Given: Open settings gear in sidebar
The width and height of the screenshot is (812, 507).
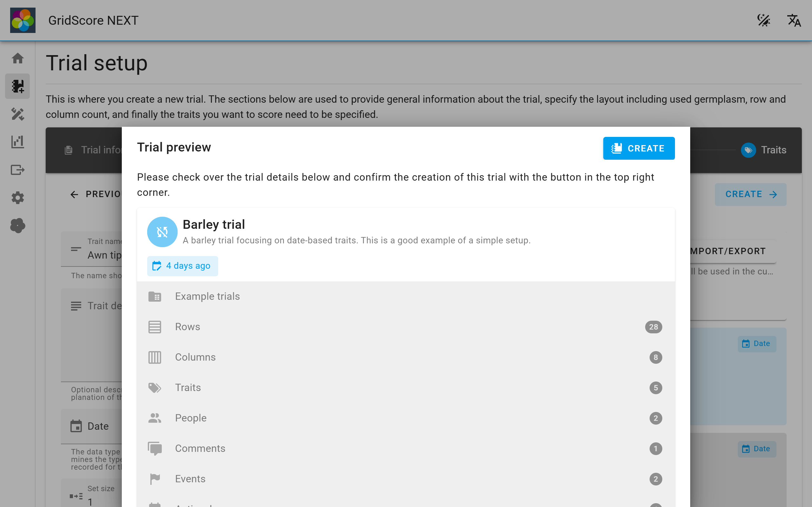Looking at the screenshot, I should (x=17, y=197).
